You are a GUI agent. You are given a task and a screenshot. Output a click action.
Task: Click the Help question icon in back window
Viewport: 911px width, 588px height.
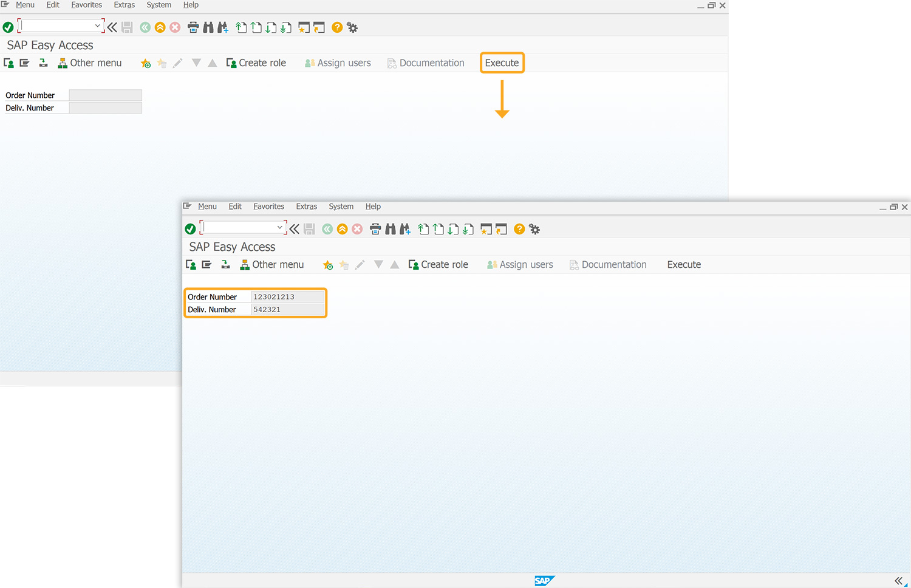[337, 27]
